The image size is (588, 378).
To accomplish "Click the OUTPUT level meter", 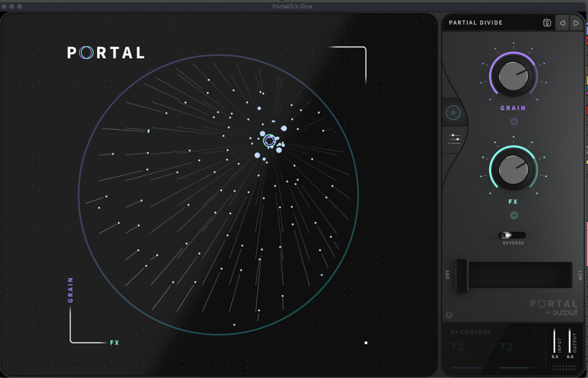I will coord(570,341).
